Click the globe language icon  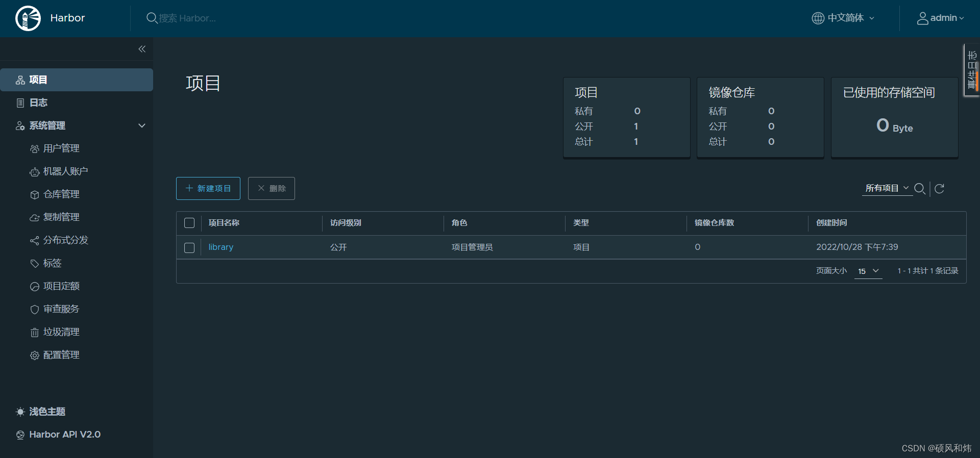click(x=818, y=18)
